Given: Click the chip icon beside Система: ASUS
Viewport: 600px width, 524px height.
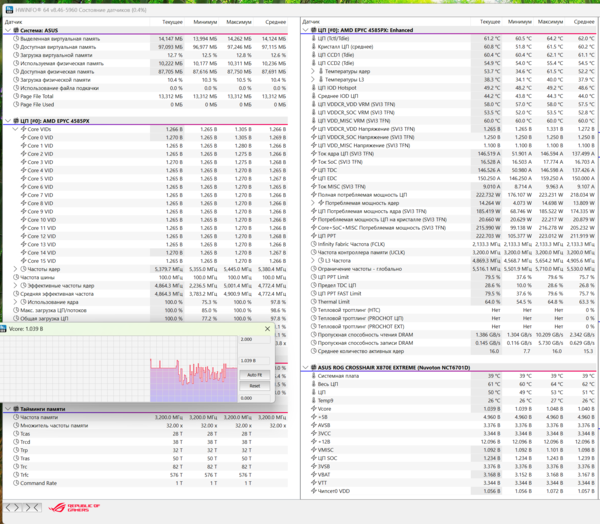Looking at the screenshot, I should click(16, 30).
